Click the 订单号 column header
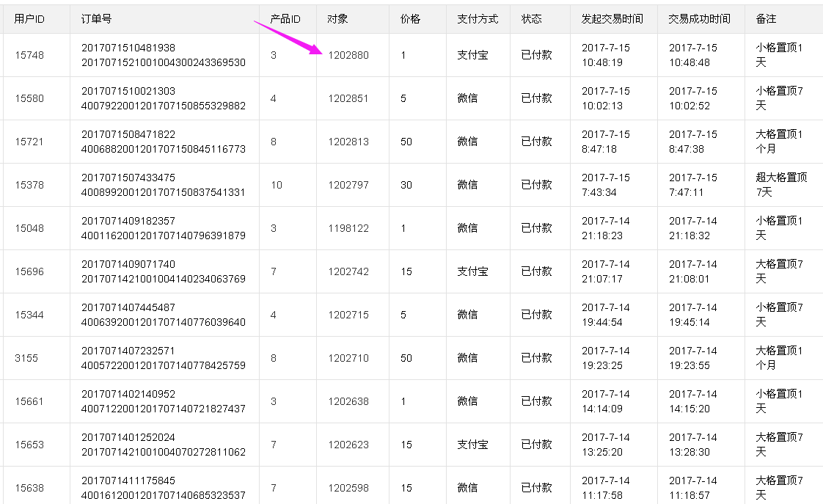 pyautogui.click(x=96, y=19)
